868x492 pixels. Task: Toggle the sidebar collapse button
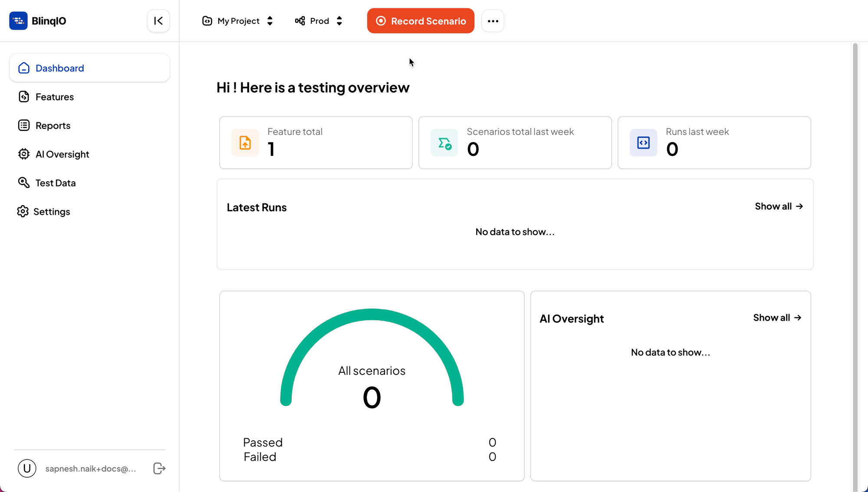coord(158,21)
